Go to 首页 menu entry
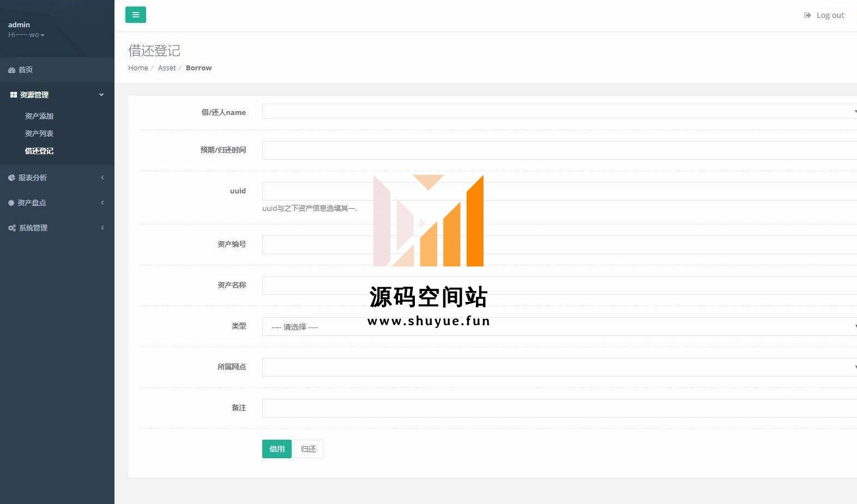Image resolution: width=857 pixels, height=504 pixels. 57,70
